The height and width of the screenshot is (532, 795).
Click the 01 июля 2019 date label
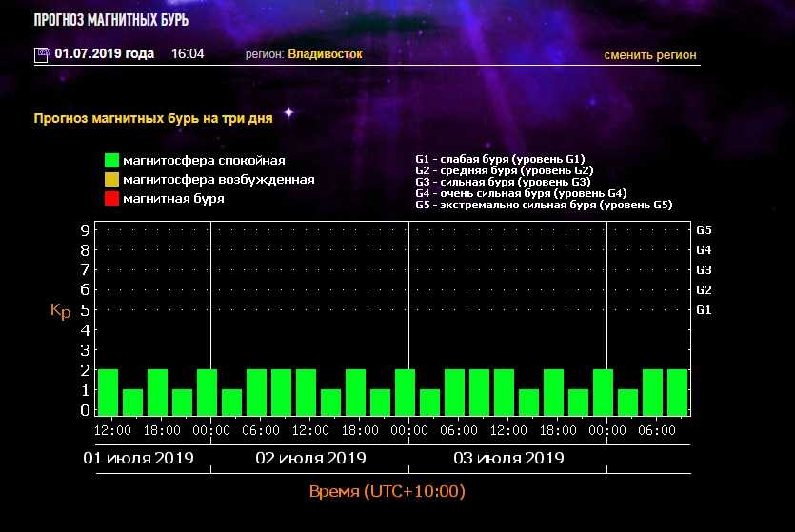138,458
